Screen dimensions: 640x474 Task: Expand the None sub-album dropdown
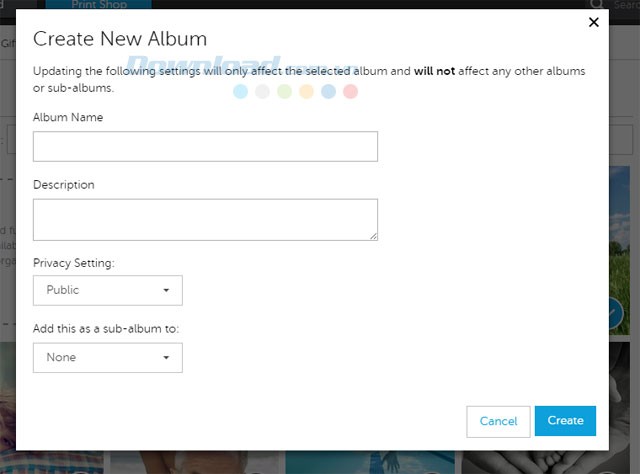[107, 358]
